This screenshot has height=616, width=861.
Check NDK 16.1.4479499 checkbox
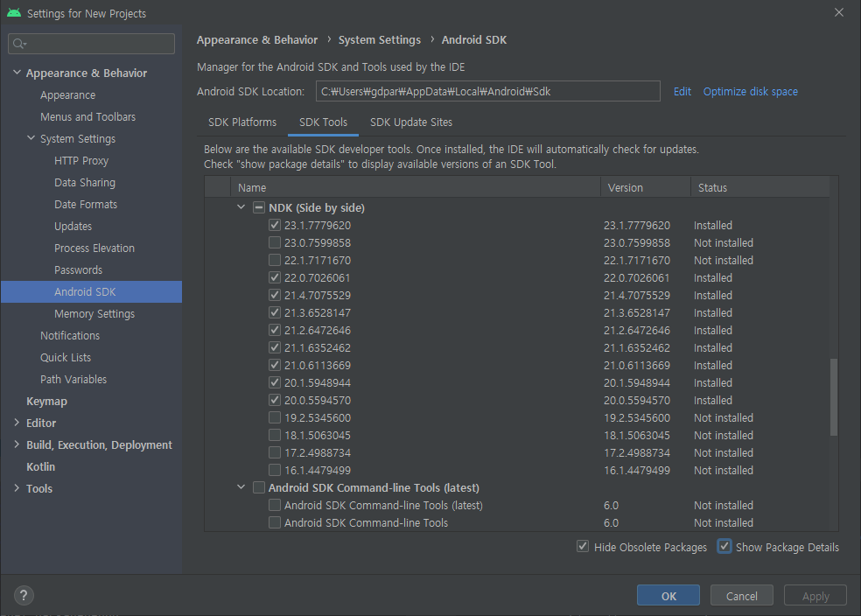[x=275, y=471]
